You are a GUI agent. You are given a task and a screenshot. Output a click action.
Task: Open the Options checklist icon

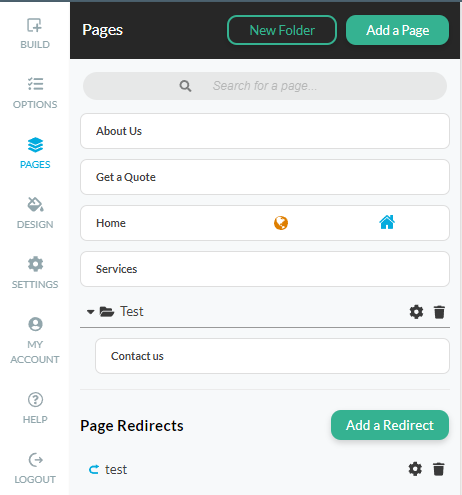tap(35, 84)
